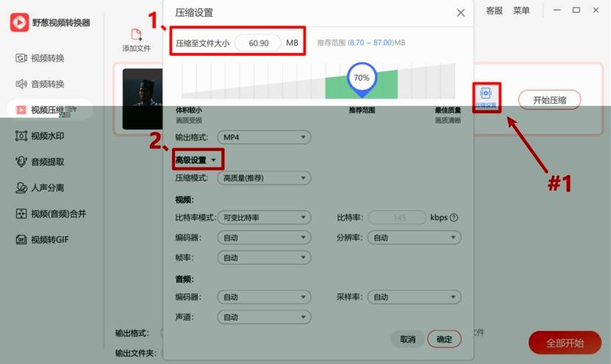Screen dimensions: 611x364
Task: Click the 音频提取 extraction icon
Action: pos(21,162)
